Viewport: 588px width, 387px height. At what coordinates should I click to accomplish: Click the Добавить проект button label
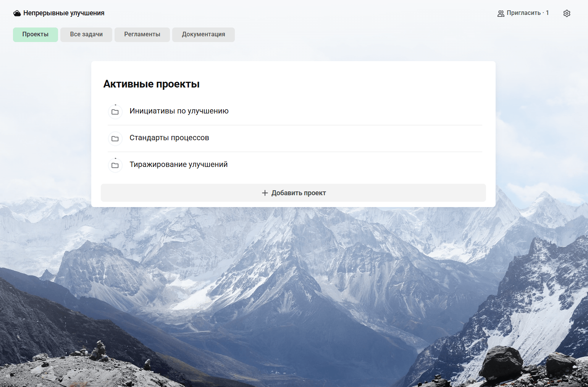(299, 193)
